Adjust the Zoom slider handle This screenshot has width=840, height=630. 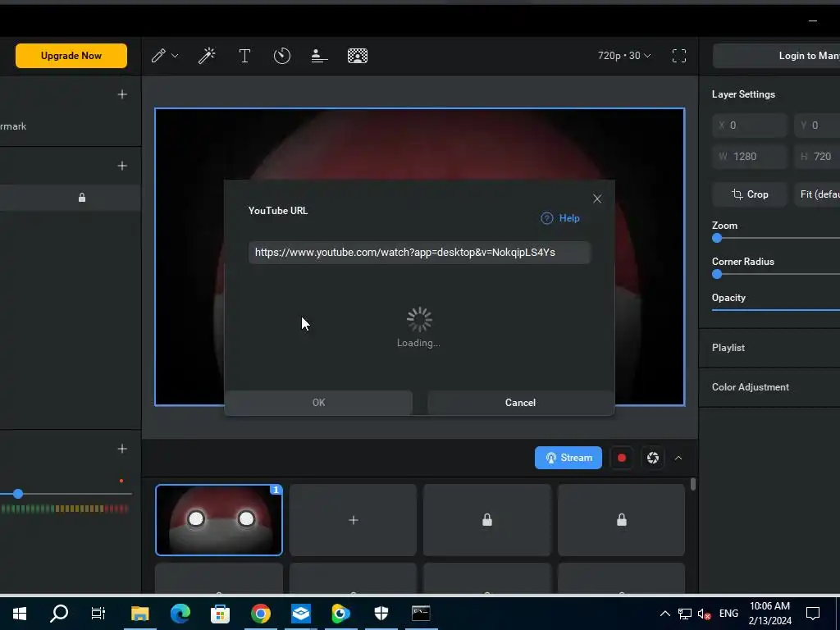717,239
